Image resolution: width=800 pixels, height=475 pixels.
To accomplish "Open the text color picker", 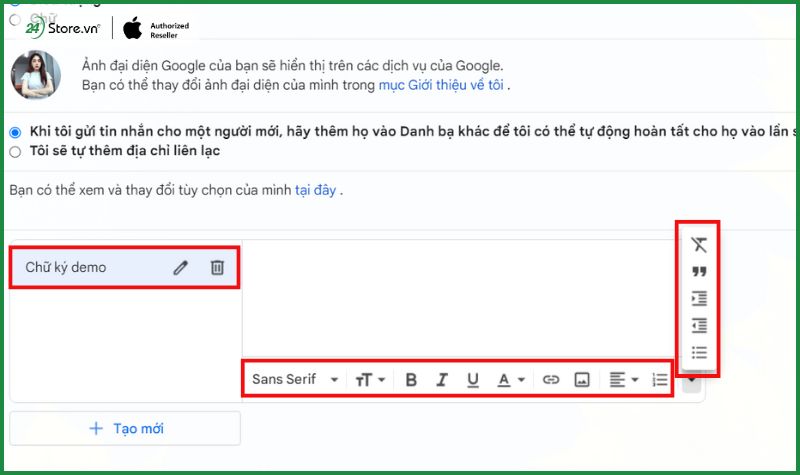I will click(x=510, y=380).
